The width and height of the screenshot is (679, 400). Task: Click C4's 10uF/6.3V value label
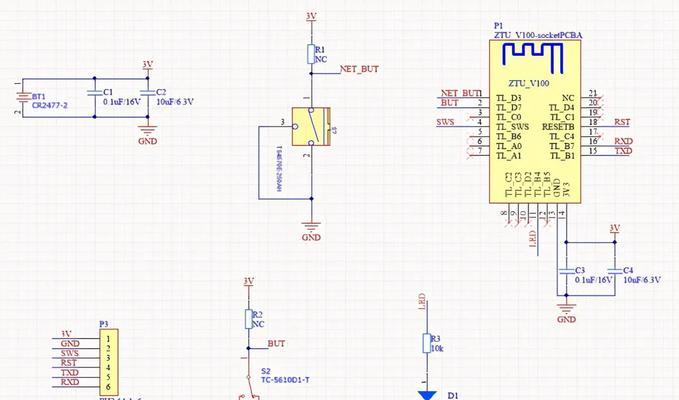coord(642,280)
